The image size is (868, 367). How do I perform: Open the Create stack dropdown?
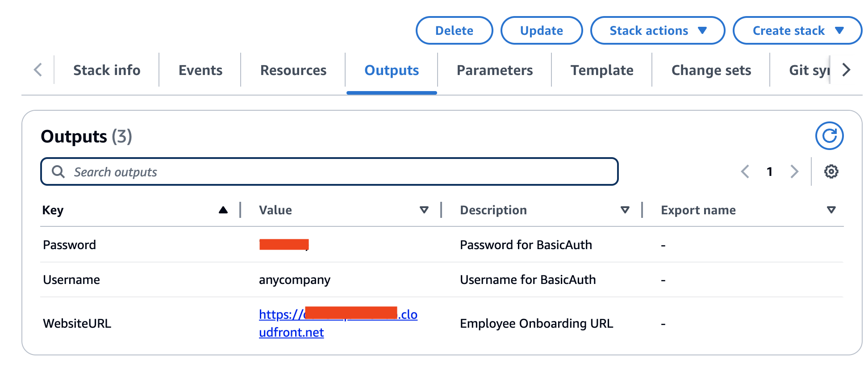(797, 30)
